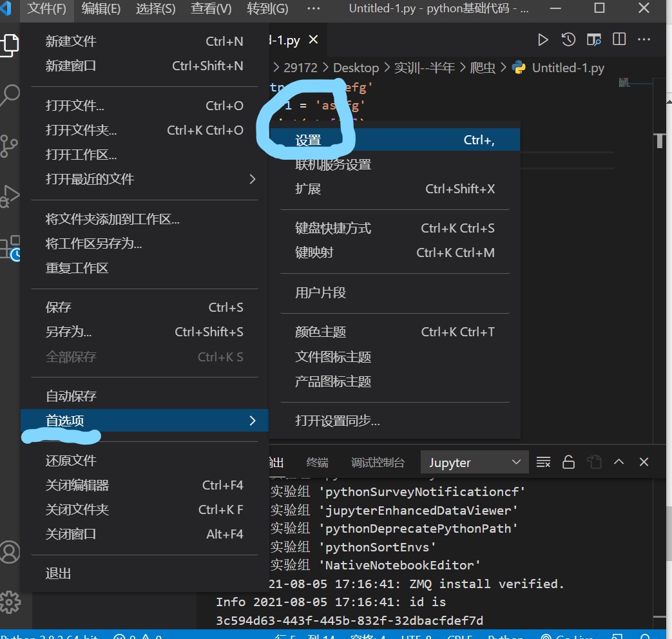Select 关闭文件夹 menu entry
The width and height of the screenshot is (672, 639).
click(x=145, y=510)
